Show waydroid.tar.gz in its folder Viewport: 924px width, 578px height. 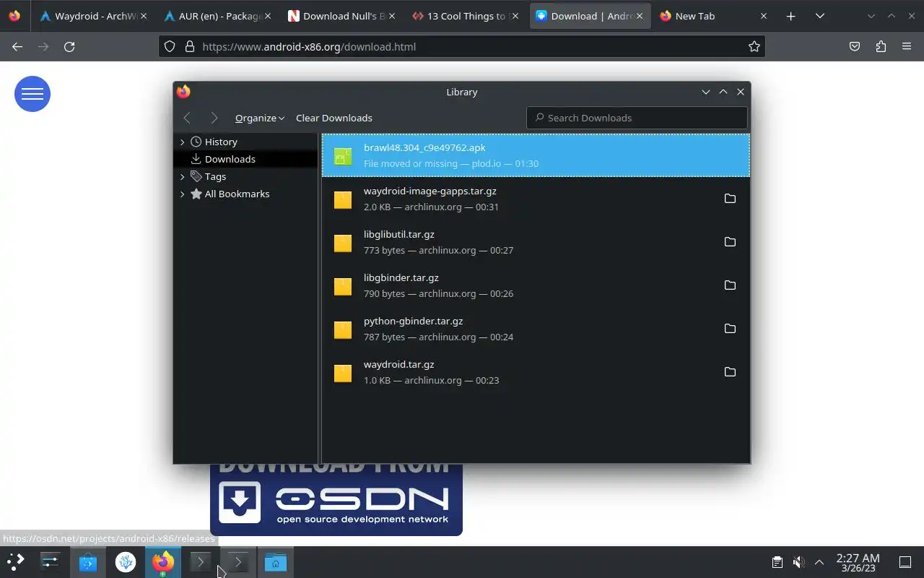coord(730,372)
